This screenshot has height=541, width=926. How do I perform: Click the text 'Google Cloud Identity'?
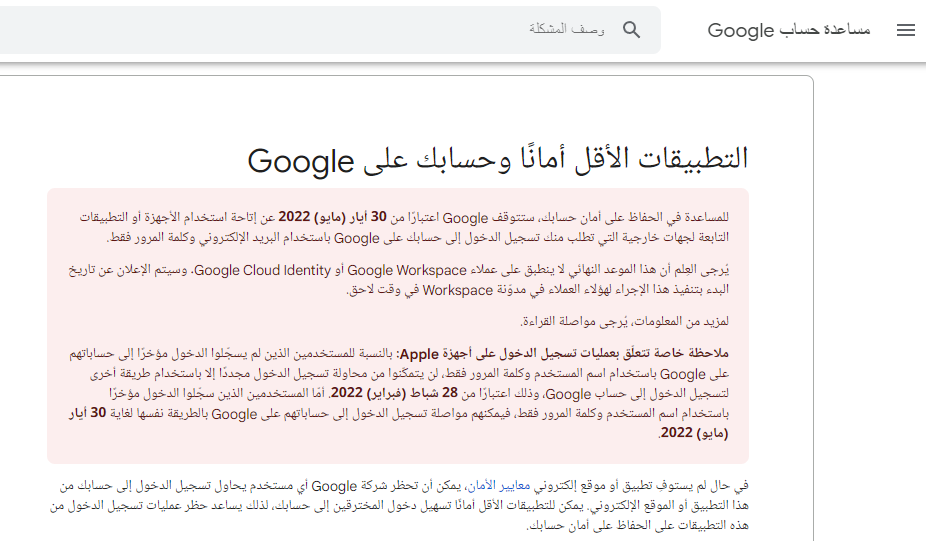pyautogui.click(x=262, y=270)
